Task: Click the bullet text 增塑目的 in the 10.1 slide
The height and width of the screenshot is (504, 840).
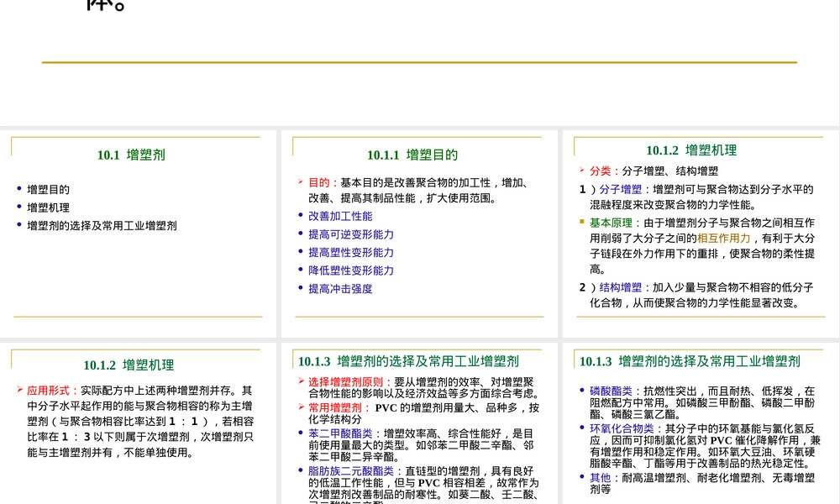Action: (48, 190)
